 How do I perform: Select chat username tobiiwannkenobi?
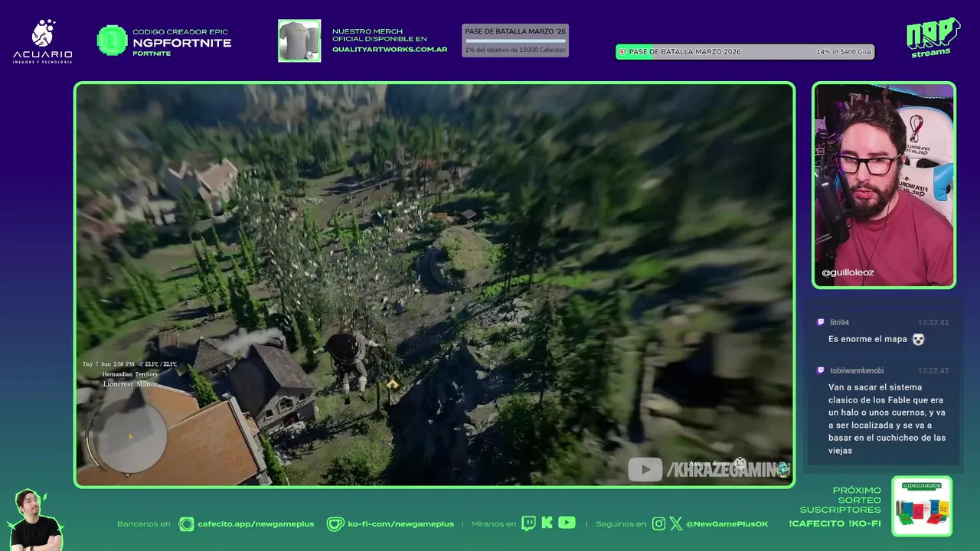click(x=857, y=370)
